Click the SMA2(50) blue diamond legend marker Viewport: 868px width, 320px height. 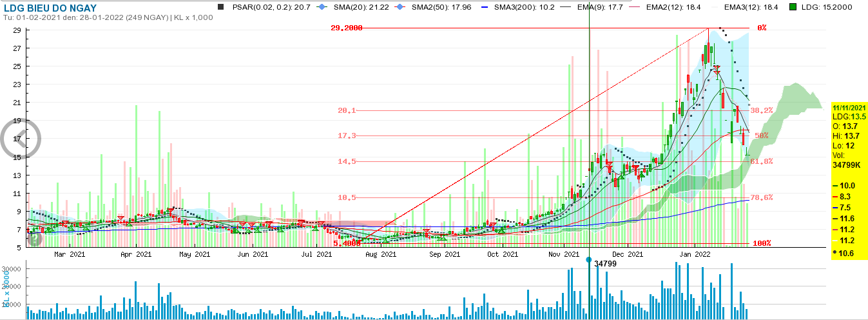coord(400,7)
